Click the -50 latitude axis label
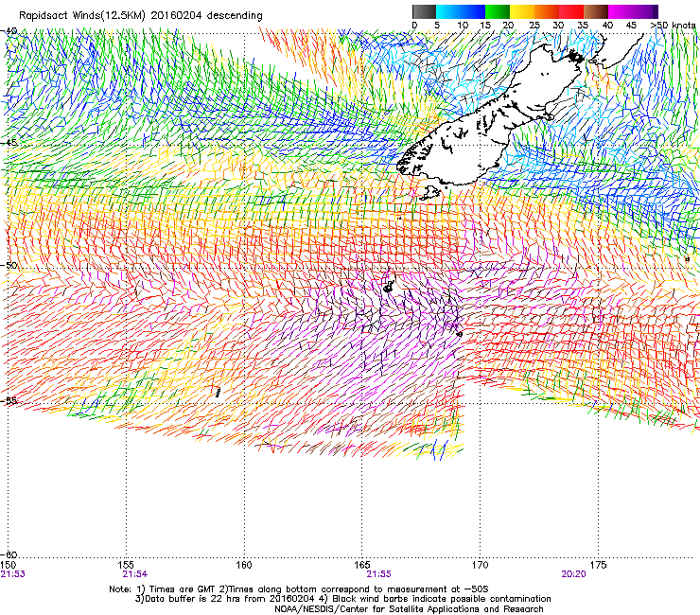The image size is (700, 615). point(9,265)
